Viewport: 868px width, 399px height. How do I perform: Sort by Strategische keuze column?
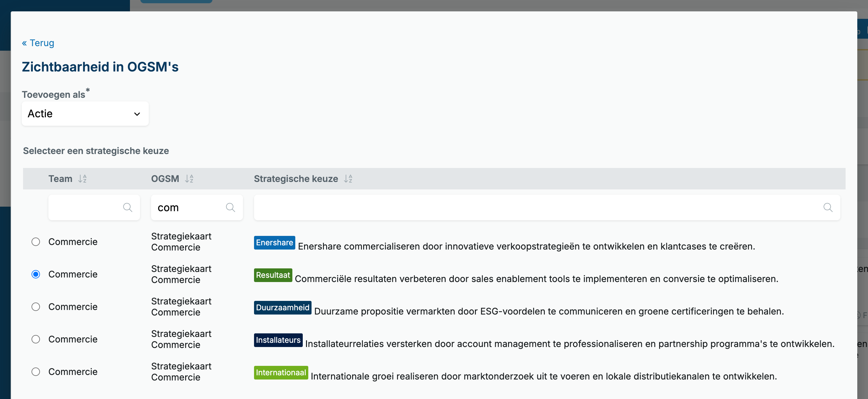pos(348,179)
